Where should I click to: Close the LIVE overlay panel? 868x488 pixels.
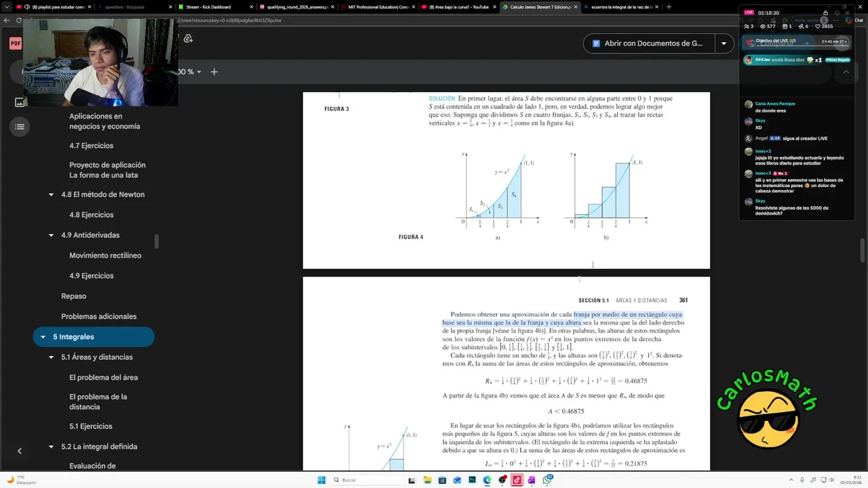tap(846, 13)
